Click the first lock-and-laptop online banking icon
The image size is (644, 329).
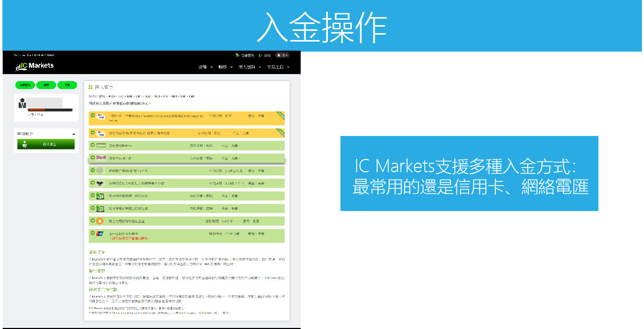pyautogui.click(x=100, y=196)
